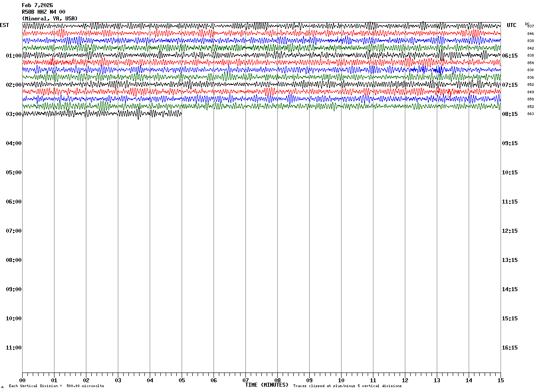Pick the "08:00" EST hour label
This screenshot has height=392, width=536.
coord(14,260)
